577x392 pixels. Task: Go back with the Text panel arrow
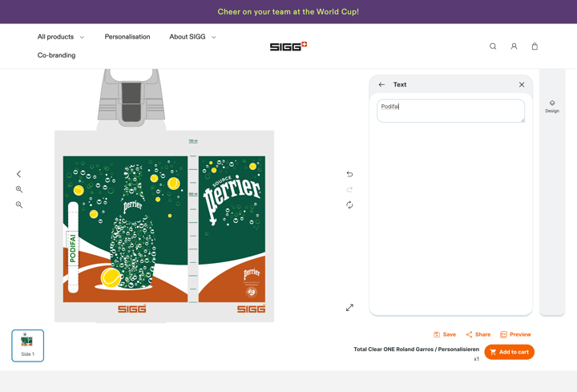click(x=381, y=85)
